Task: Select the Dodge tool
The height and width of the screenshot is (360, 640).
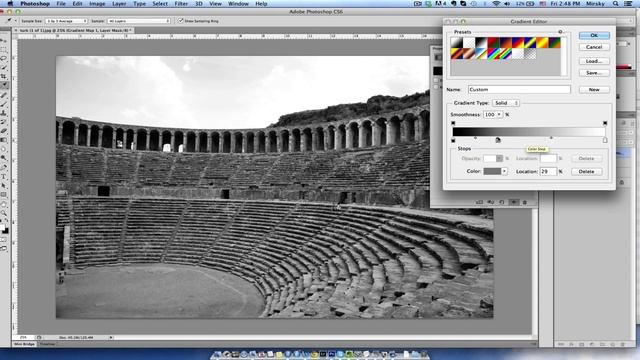Action: pyautogui.click(x=4, y=158)
